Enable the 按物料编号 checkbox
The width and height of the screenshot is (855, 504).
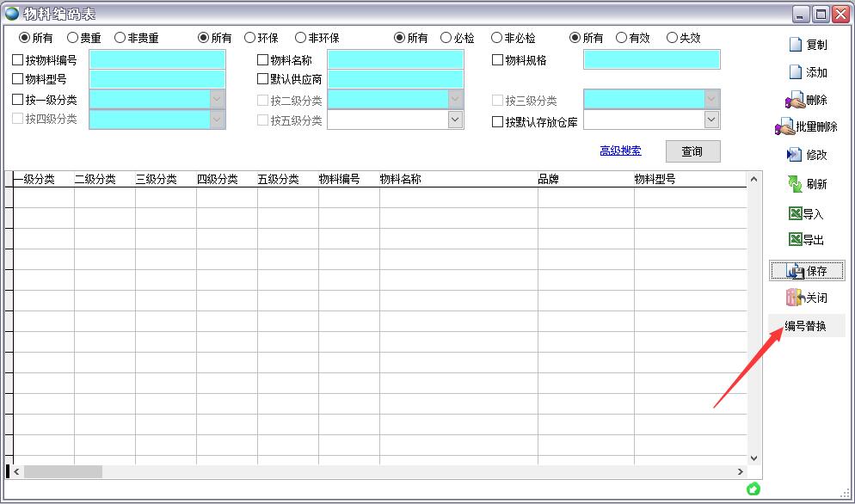pyautogui.click(x=18, y=60)
